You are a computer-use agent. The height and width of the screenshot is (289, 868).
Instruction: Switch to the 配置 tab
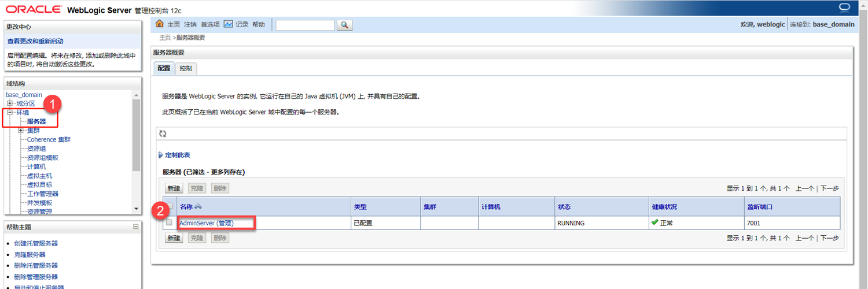pyautogui.click(x=164, y=68)
